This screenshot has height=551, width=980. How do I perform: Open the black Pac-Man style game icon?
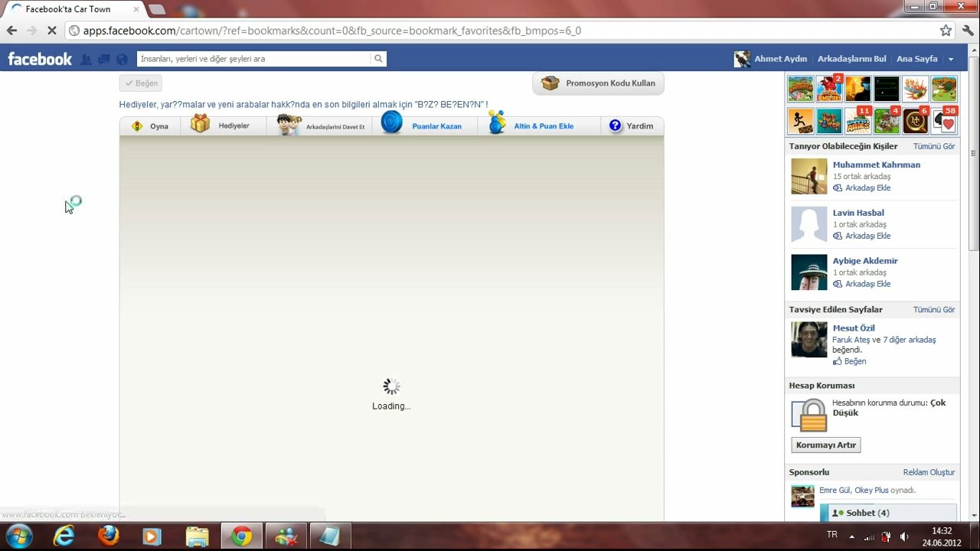[887, 90]
